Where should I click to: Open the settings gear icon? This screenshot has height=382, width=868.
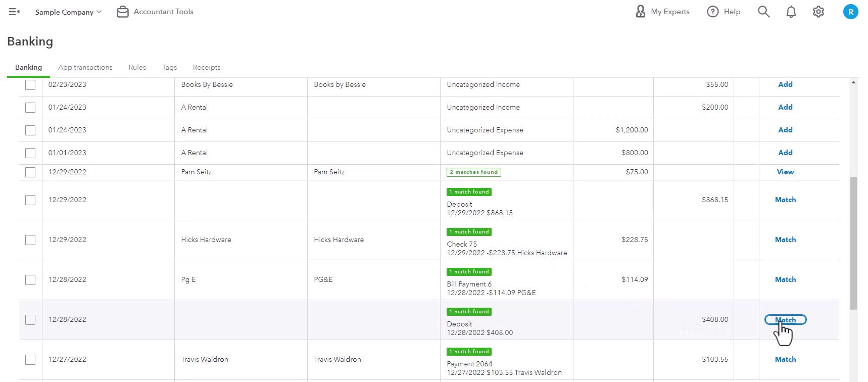818,12
